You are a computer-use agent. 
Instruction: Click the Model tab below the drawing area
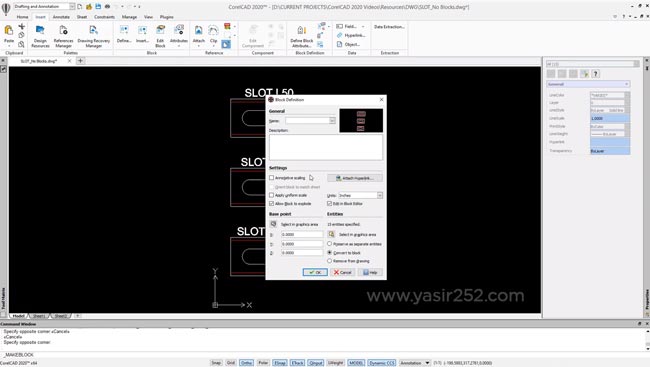pyautogui.click(x=18, y=316)
